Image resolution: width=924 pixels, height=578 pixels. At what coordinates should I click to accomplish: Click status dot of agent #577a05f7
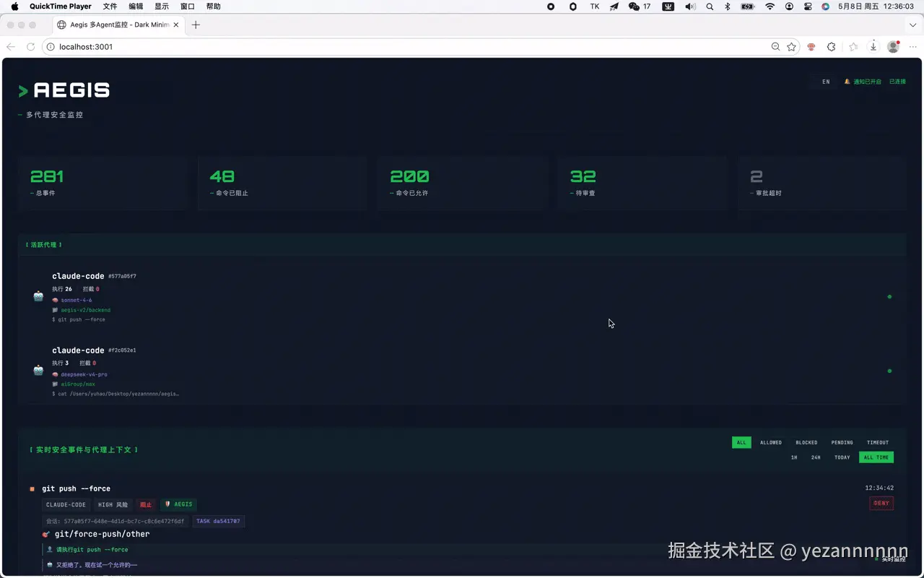pyautogui.click(x=889, y=296)
